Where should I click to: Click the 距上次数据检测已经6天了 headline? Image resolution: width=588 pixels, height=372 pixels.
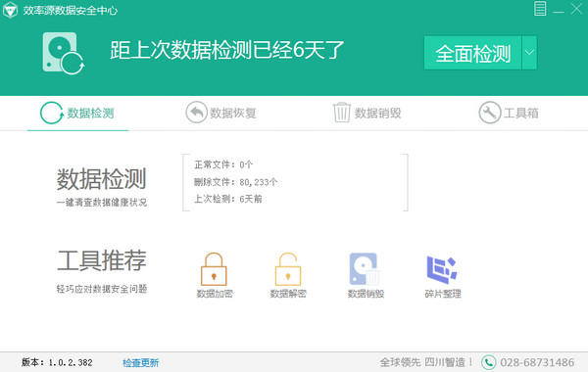point(227,50)
